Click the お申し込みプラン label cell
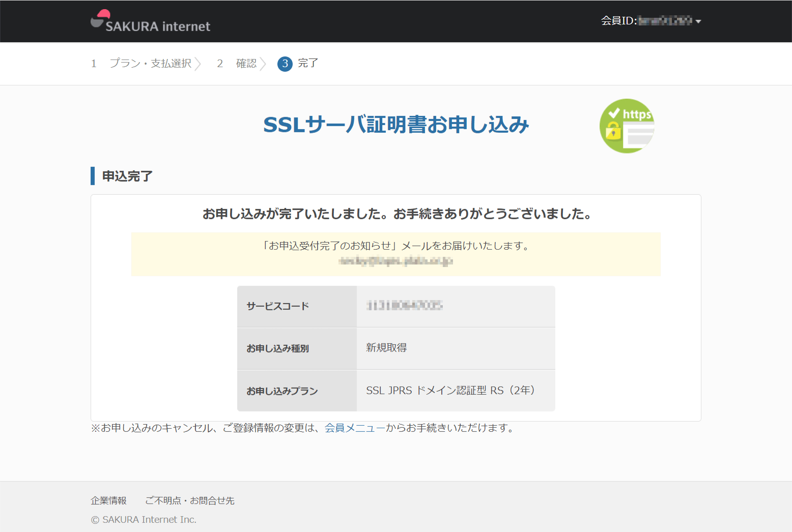 coord(297,391)
